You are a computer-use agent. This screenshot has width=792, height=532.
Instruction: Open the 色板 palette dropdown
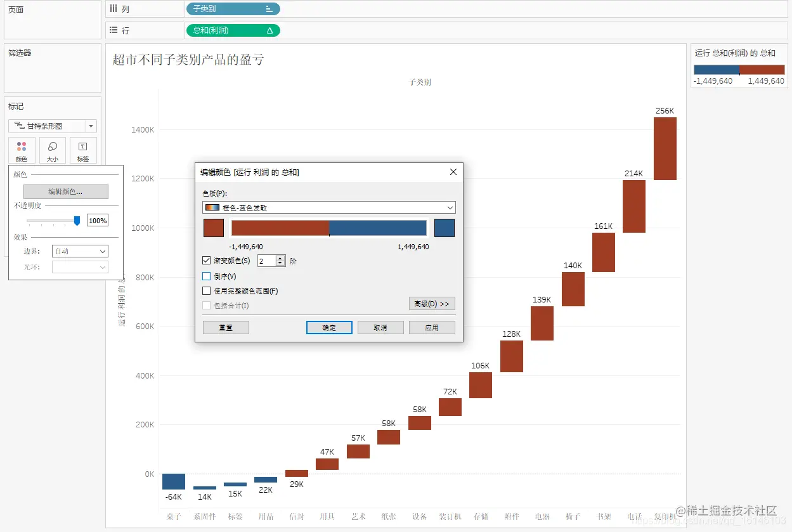329,207
